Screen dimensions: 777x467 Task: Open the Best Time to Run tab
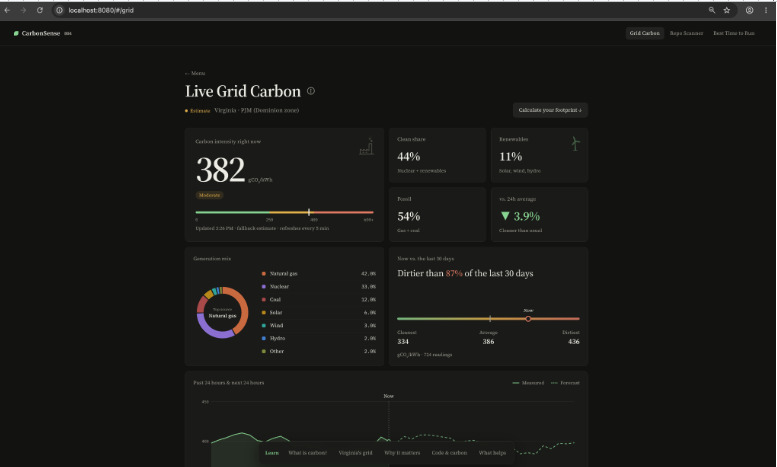734,33
